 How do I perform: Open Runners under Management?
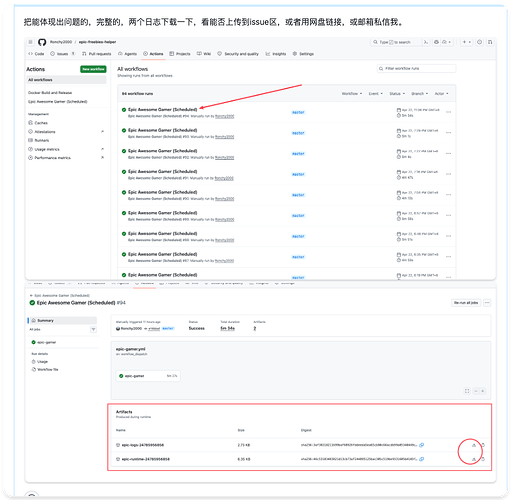(x=39, y=140)
